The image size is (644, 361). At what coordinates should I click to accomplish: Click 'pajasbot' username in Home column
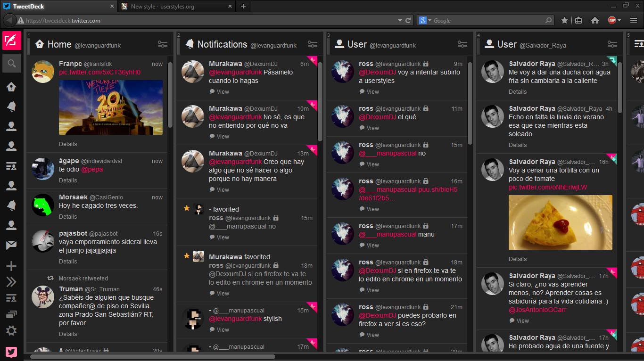coord(73,233)
